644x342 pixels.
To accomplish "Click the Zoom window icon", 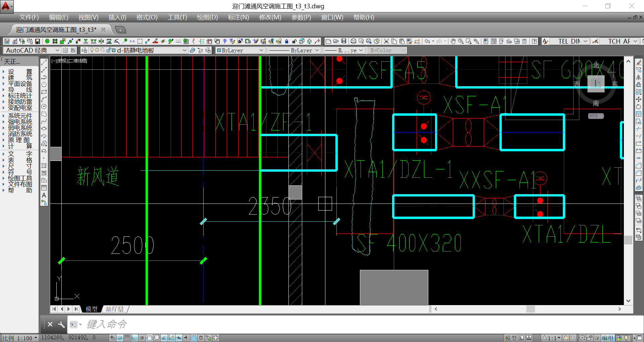I will coord(469,41).
